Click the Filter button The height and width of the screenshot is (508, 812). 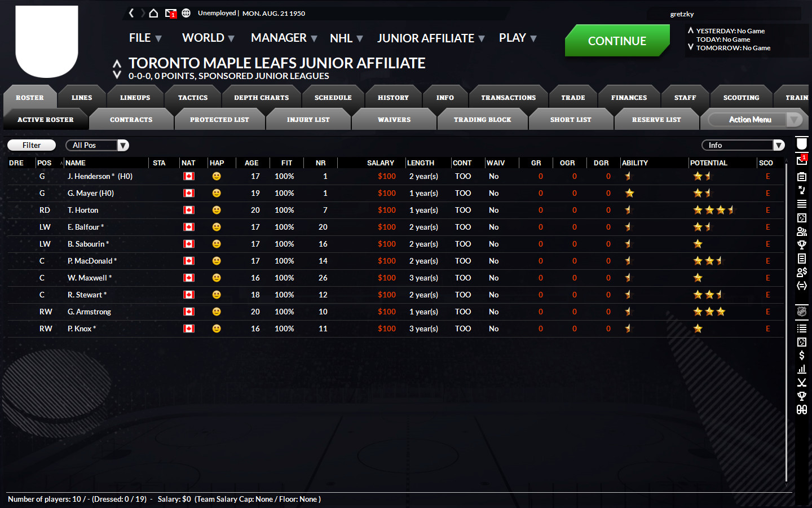pos(32,146)
